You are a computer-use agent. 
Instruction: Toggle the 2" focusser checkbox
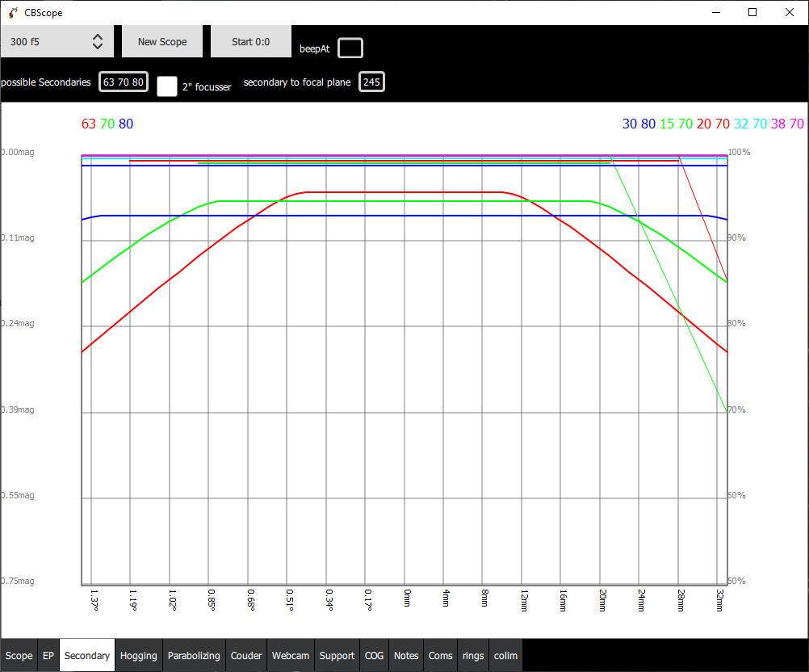[166, 86]
